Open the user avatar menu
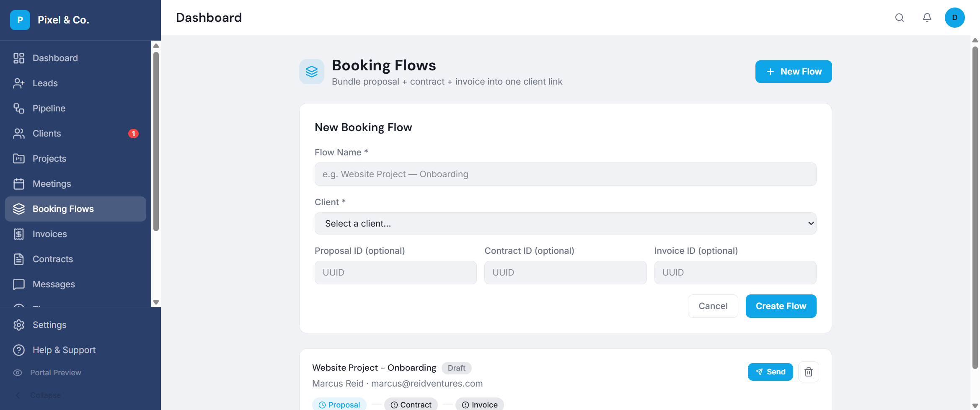980x410 pixels. pos(954,18)
